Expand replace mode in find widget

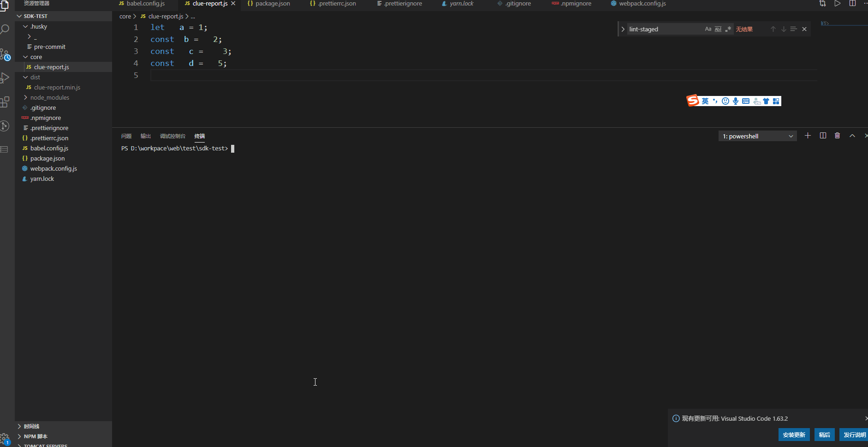pyautogui.click(x=623, y=29)
